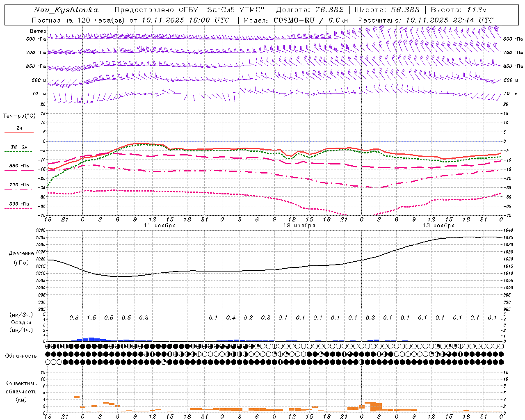Click the 'Ветер' wind panel label
This screenshot has width=525, height=420.
[x=38, y=31]
